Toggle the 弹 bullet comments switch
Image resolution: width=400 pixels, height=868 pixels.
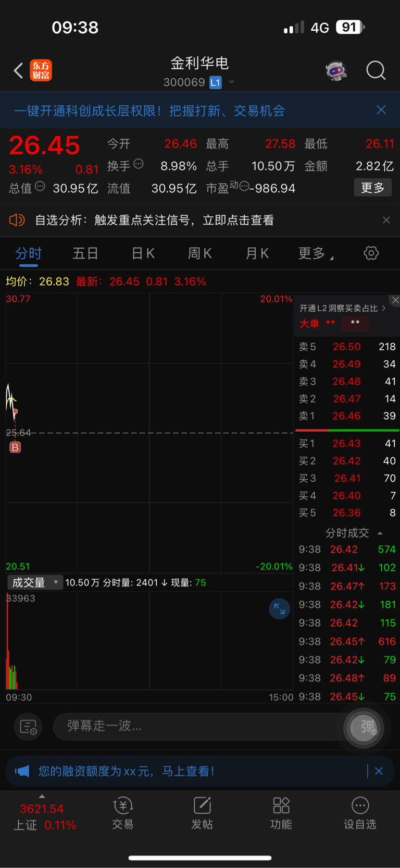click(364, 727)
